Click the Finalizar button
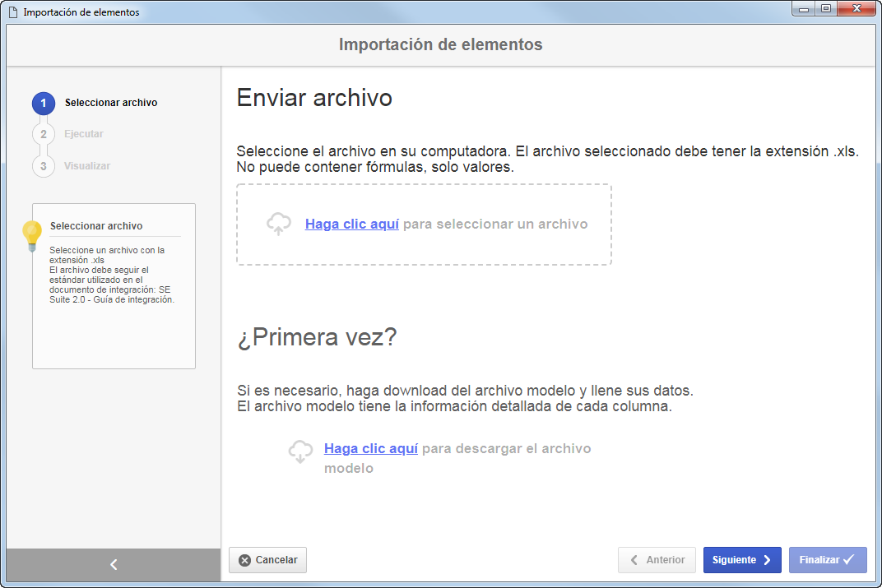 pyautogui.click(x=828, y=560)
